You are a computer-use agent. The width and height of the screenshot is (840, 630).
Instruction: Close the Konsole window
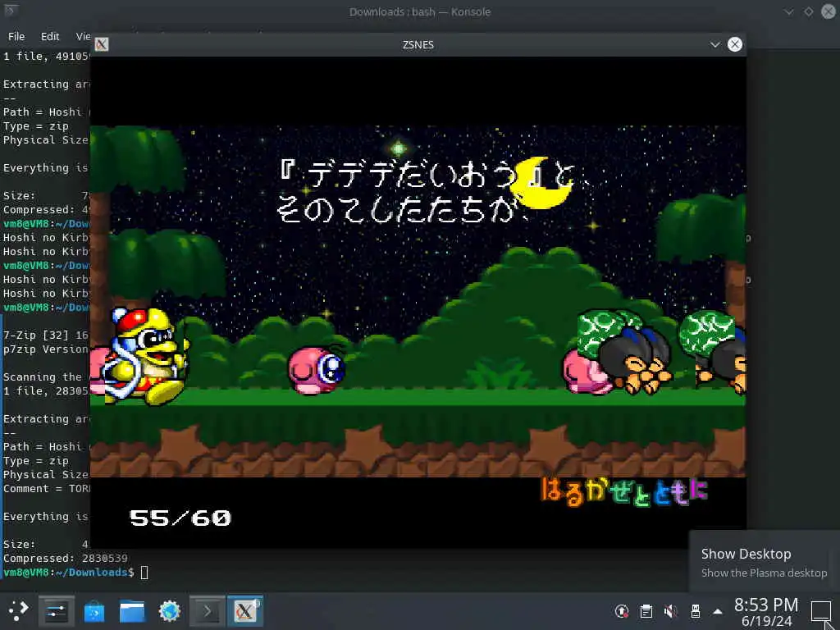pos(829,11)
